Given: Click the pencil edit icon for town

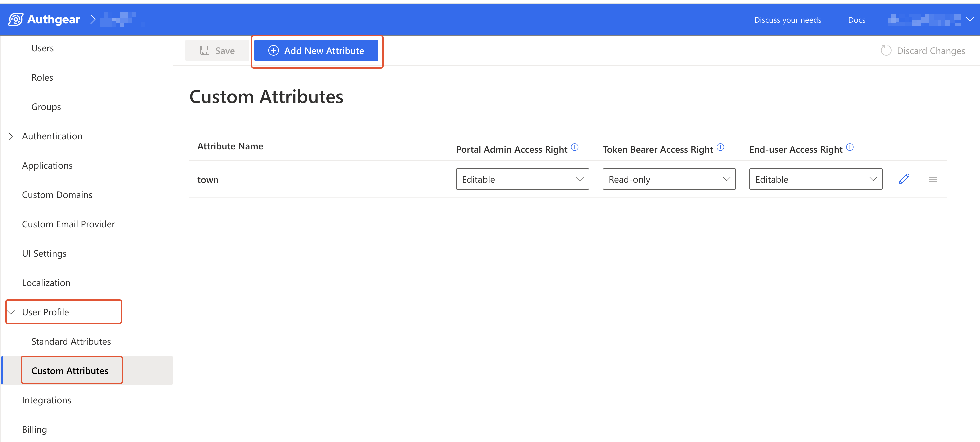Looking at the screenshot, I should click(904, 179).
